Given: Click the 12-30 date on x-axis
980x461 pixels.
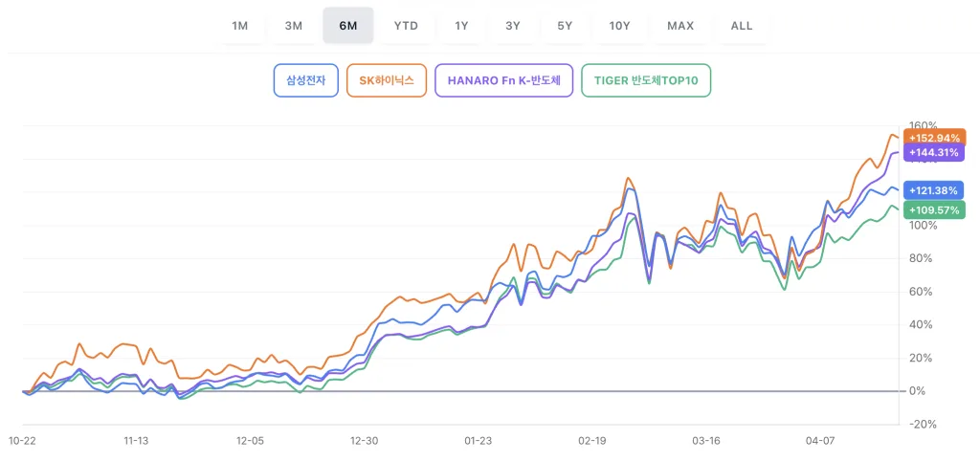Looking at the screenshot, I should coord(365,441).
